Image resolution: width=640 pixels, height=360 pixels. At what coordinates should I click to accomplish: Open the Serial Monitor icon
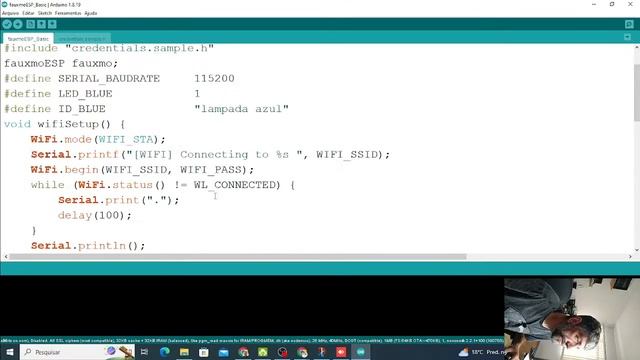point(629,24)
